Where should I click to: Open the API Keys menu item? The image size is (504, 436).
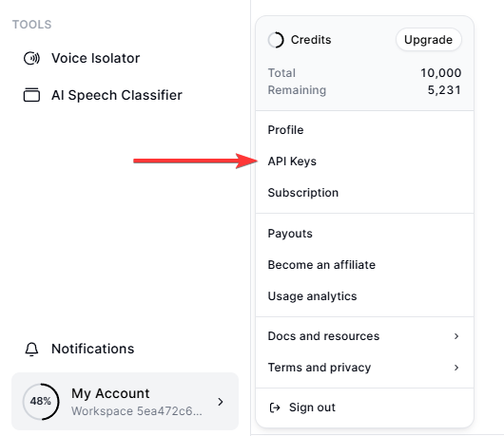[x=364, y=161]
